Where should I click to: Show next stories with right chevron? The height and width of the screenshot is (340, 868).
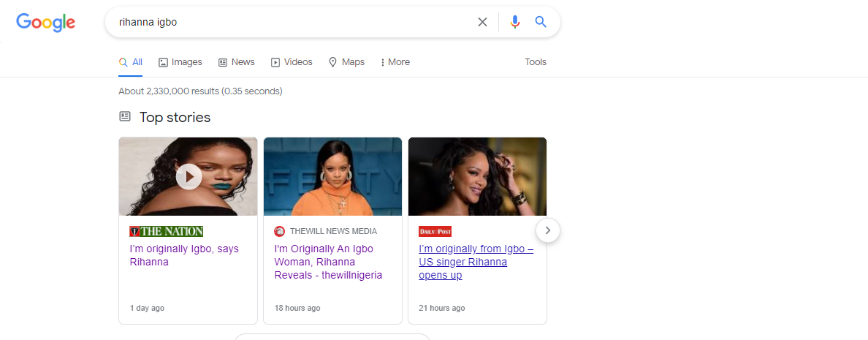click(547, 230)
